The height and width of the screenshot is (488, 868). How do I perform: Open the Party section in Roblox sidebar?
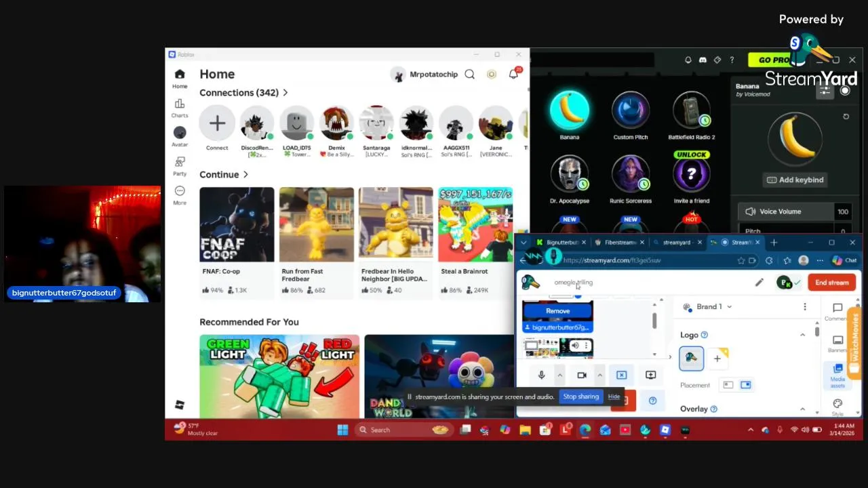pos(180,166)
